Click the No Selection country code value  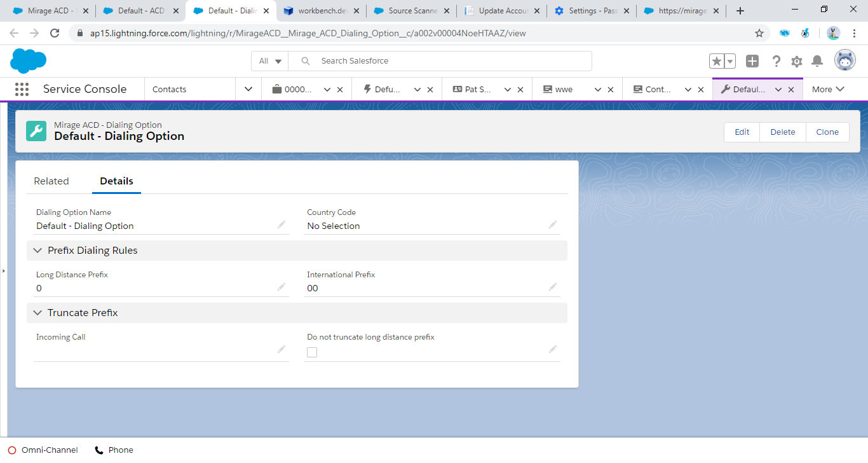(x=334, y=226)
